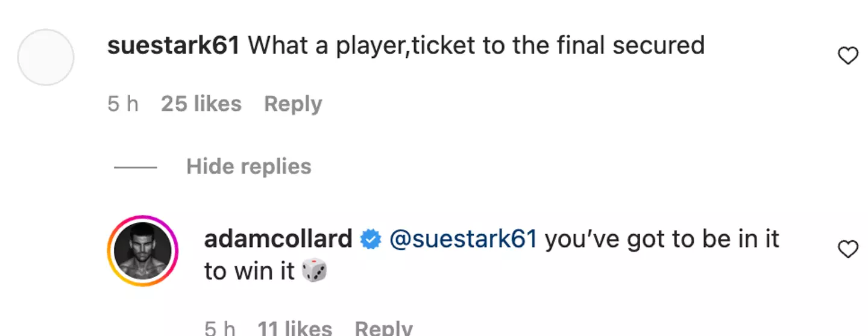Open suestark61's blank profile picture
Viewport: 868px width, 336px height.
[46, 57]
